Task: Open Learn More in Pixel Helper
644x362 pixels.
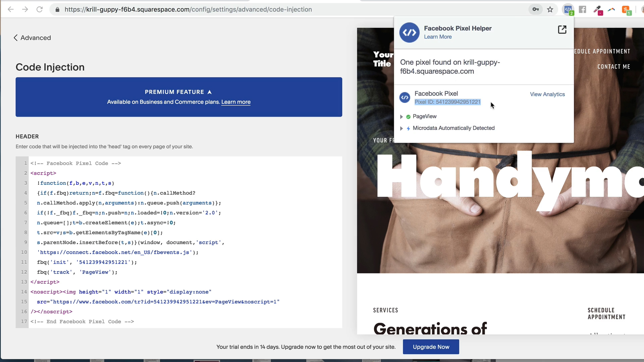Action: coord(438,37)
